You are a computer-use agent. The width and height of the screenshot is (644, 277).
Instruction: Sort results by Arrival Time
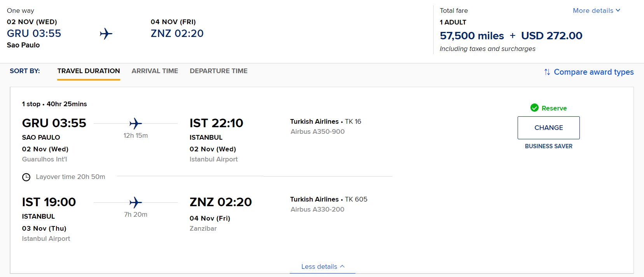[155, 71]
